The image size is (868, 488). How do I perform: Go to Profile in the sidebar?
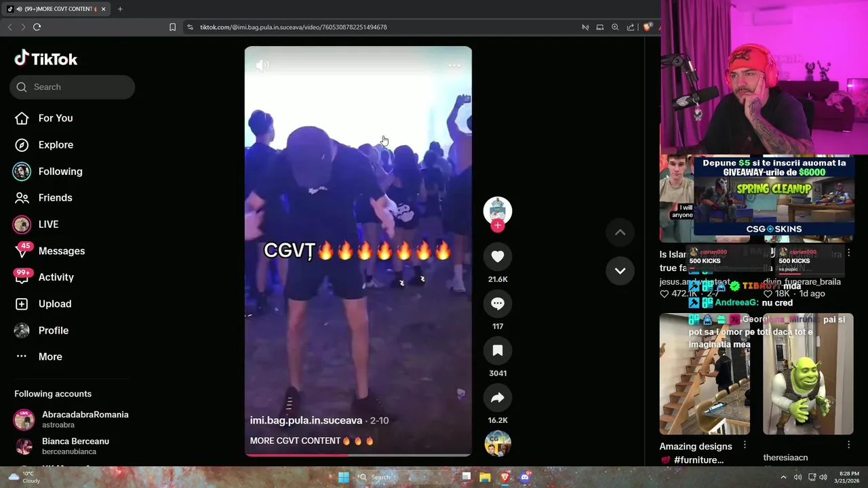(42, 330)
